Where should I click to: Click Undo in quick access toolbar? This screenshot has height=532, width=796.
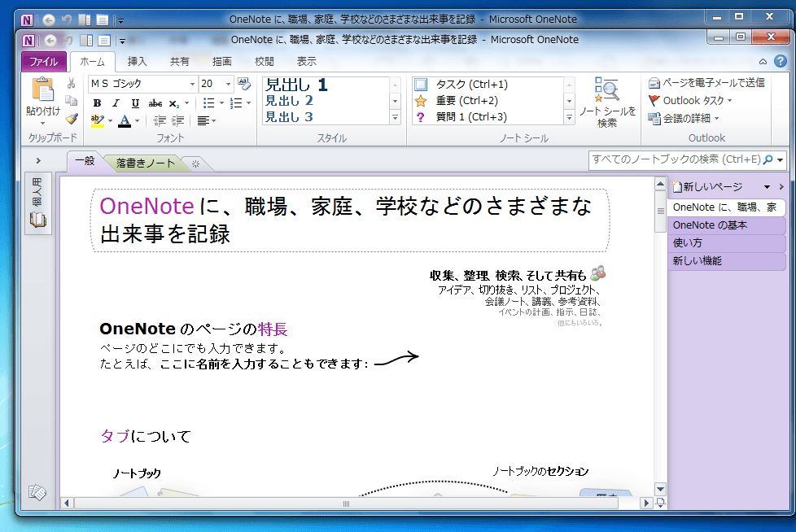pos(68,40)
